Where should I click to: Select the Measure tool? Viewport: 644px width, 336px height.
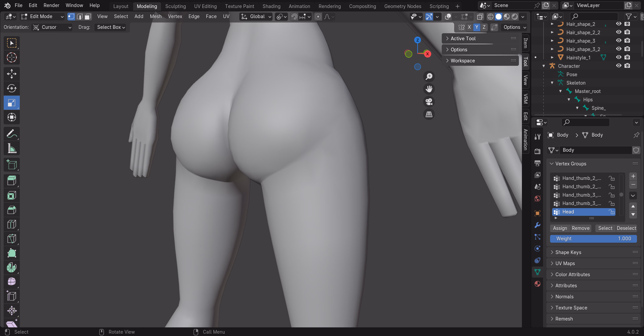(12, 148)
